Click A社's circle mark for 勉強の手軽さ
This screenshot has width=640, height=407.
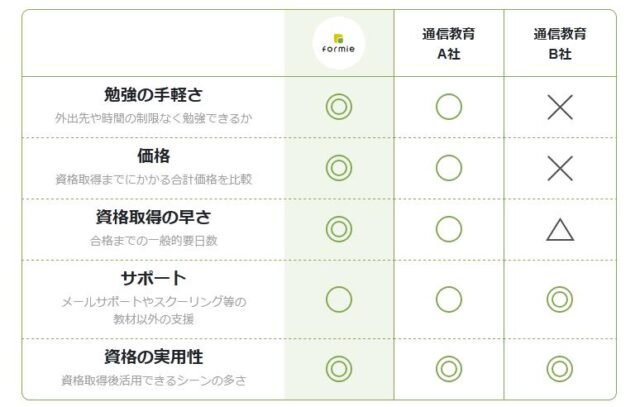pyautogui.click(x=449, y=107)
